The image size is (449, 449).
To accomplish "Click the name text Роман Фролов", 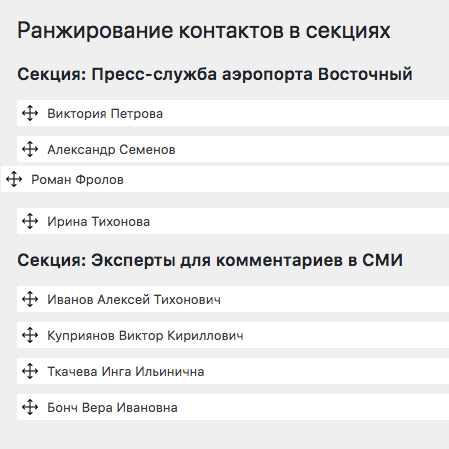I will pyautogui.click(x=77, y=180).
